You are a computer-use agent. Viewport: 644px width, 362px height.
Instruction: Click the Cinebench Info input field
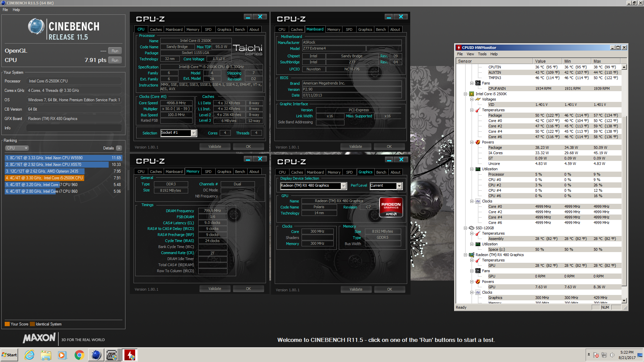[74, 128]
